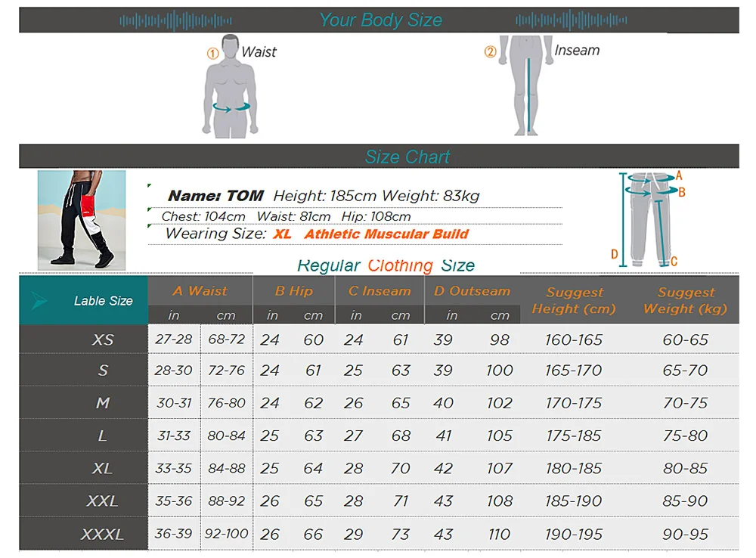The width and height of the screenshot is (756, 558).
Task: Select 'Hip: 108cm' text
Action: click(x=376, y=216)
